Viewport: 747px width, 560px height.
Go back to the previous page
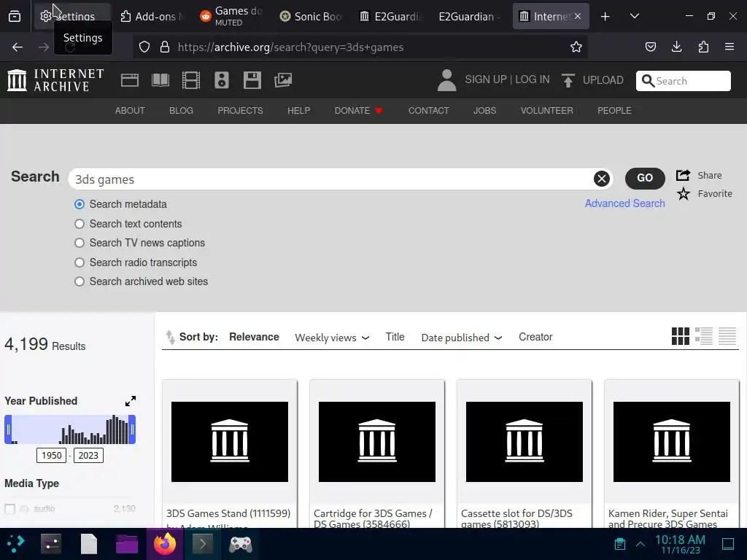pos(18,47)
